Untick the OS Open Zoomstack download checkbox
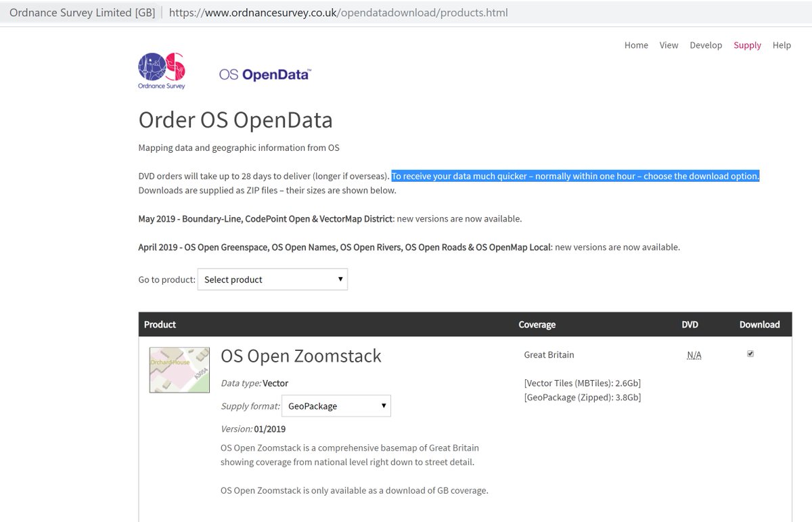Image resolution: width=812 pixels, height=522 pixels. point(750,354)
